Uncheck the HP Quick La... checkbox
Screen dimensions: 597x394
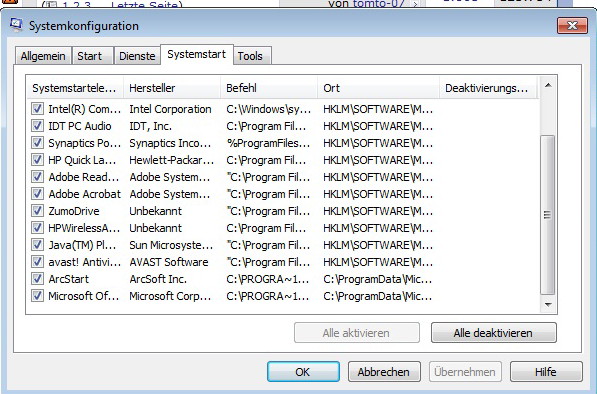(37, 160)
